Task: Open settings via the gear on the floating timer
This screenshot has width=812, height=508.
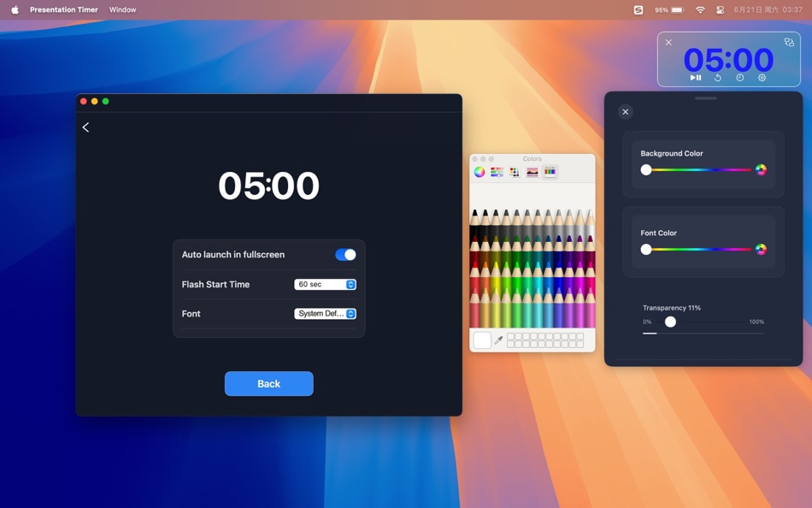Action: pyautogui.click(x=762, y=77)
